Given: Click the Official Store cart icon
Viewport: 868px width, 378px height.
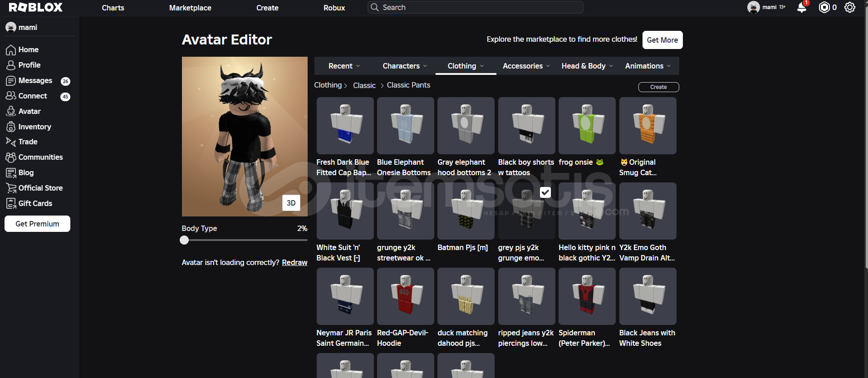Looking at the screenshot, I should (11, 188).
